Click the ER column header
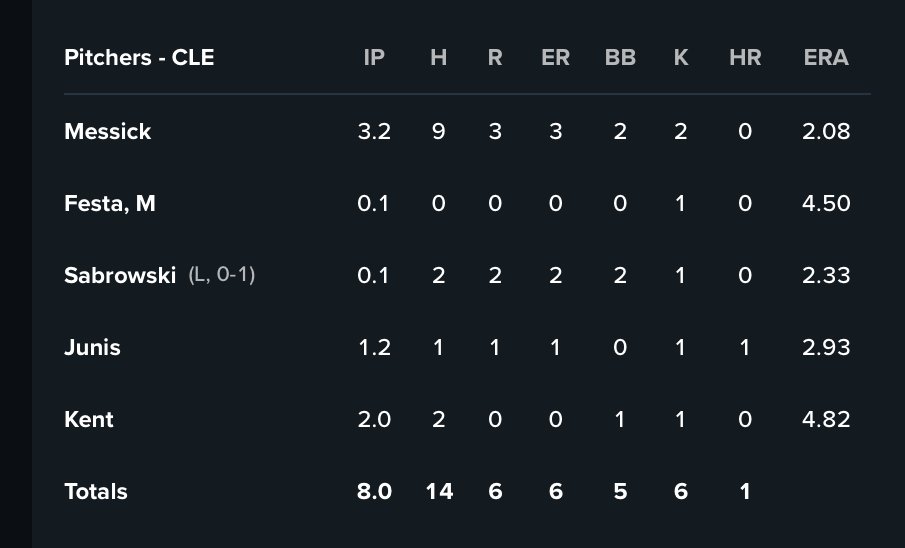 point(555,57)
